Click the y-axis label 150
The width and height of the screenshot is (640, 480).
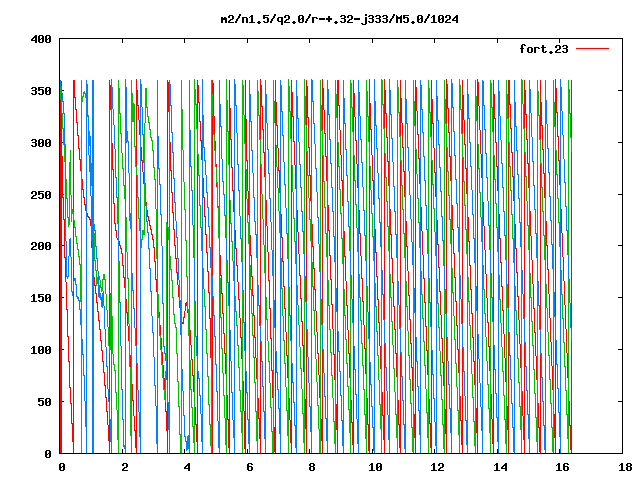tap(41, 298)
